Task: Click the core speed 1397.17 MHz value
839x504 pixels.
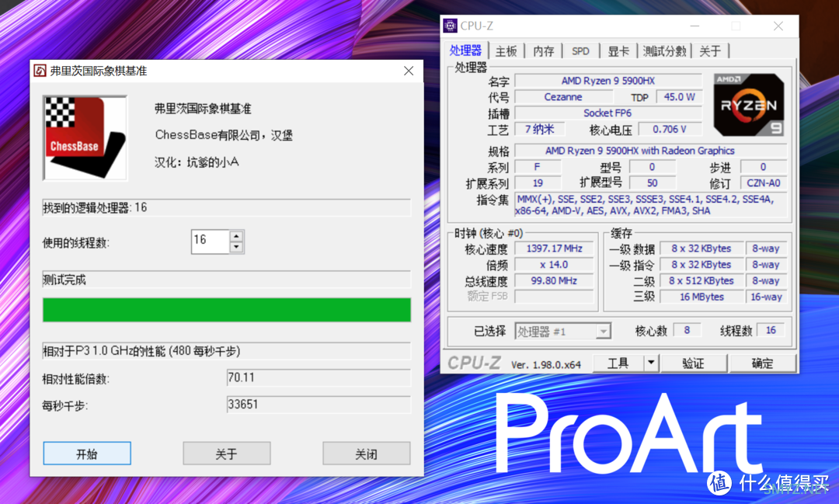Action: tap(555, 249)
